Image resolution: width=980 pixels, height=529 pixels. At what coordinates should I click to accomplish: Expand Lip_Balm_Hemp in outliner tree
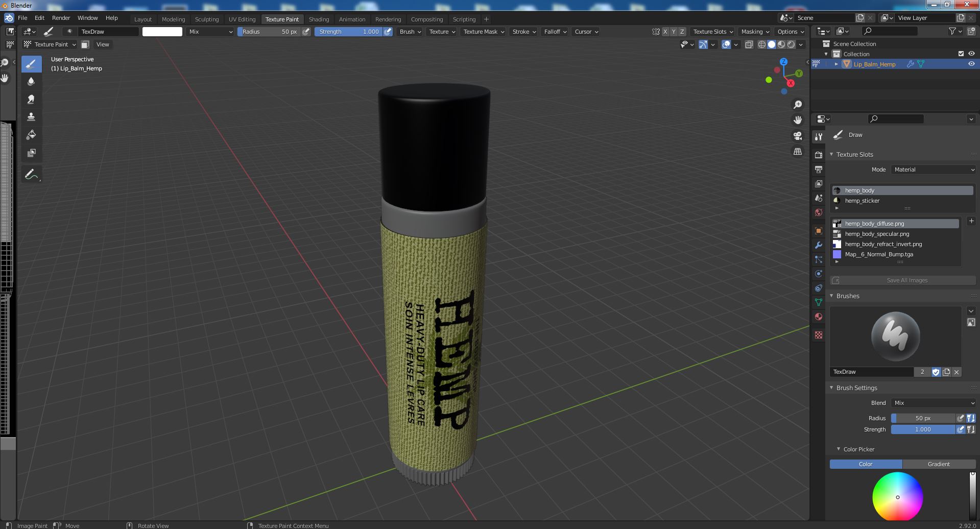pyautogui.click(x=836, y=64)
